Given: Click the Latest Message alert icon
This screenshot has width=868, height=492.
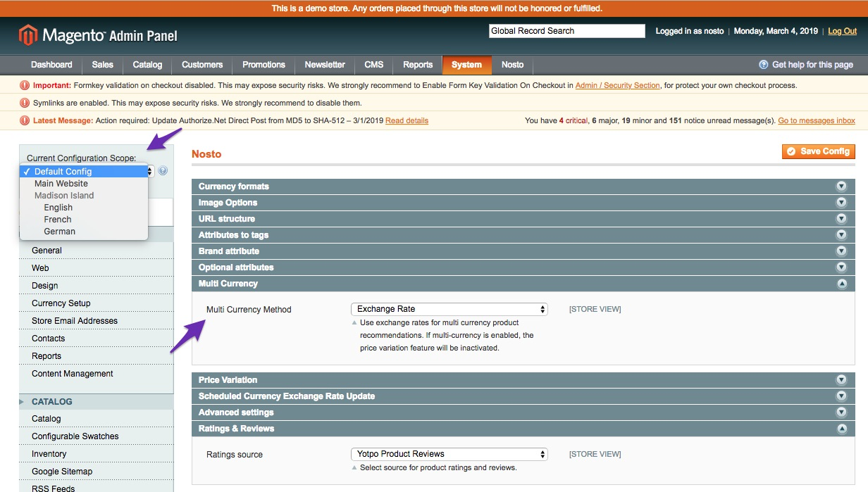Looking at the screenshot, I should click(26, 120).
